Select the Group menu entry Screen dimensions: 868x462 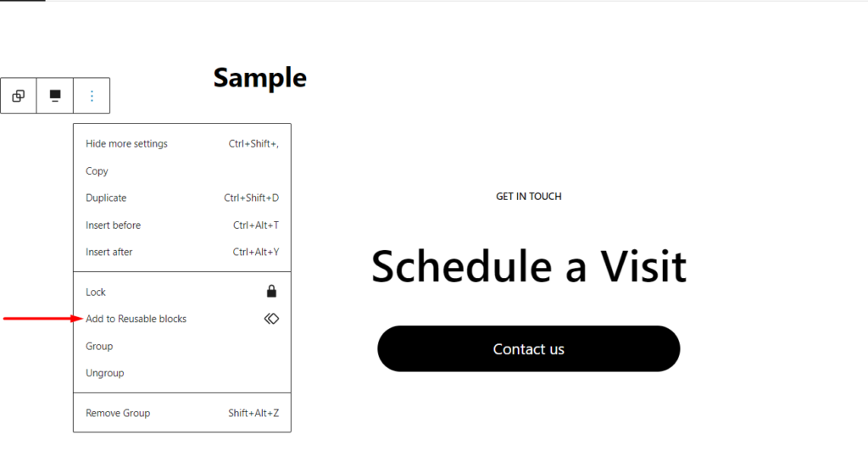coord(182,347)
